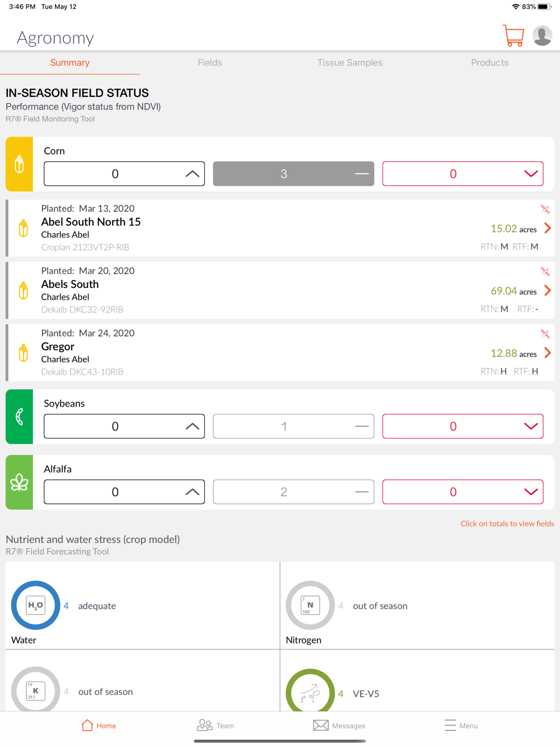The image size is (560, 747).
Task: Tap the Potassium K ring icon
Action: (36, 690)
